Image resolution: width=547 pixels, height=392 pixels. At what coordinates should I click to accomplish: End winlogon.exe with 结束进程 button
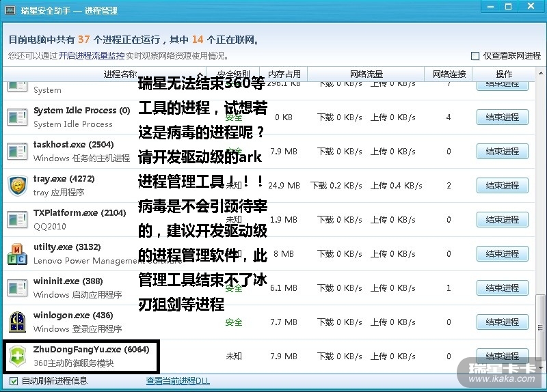pos(503,322)
